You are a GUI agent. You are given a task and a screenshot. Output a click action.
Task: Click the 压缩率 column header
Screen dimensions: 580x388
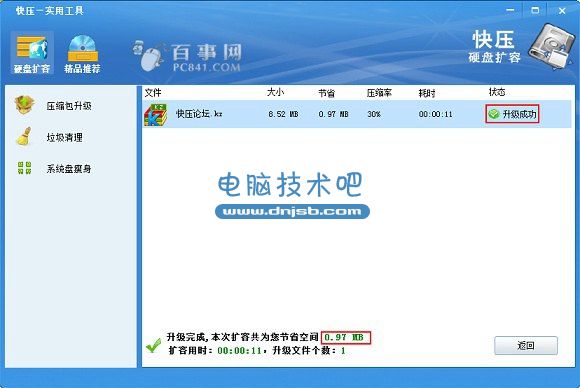(379, 93)
